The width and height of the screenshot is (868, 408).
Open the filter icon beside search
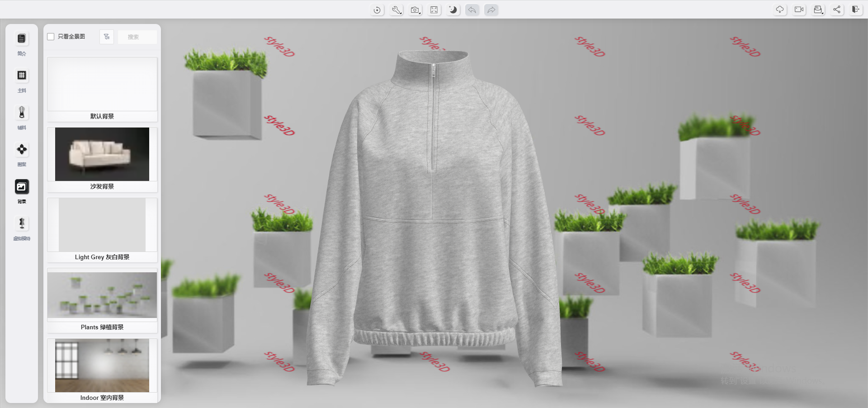(107, 37)
